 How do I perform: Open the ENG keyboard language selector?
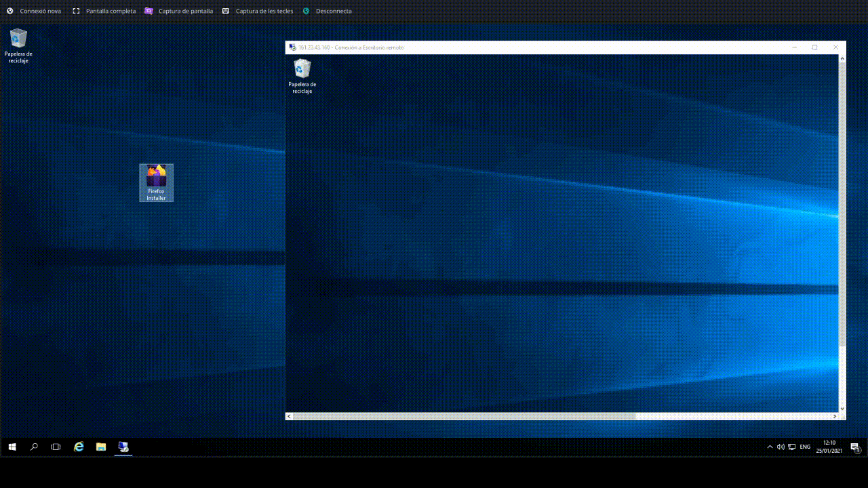804,447
